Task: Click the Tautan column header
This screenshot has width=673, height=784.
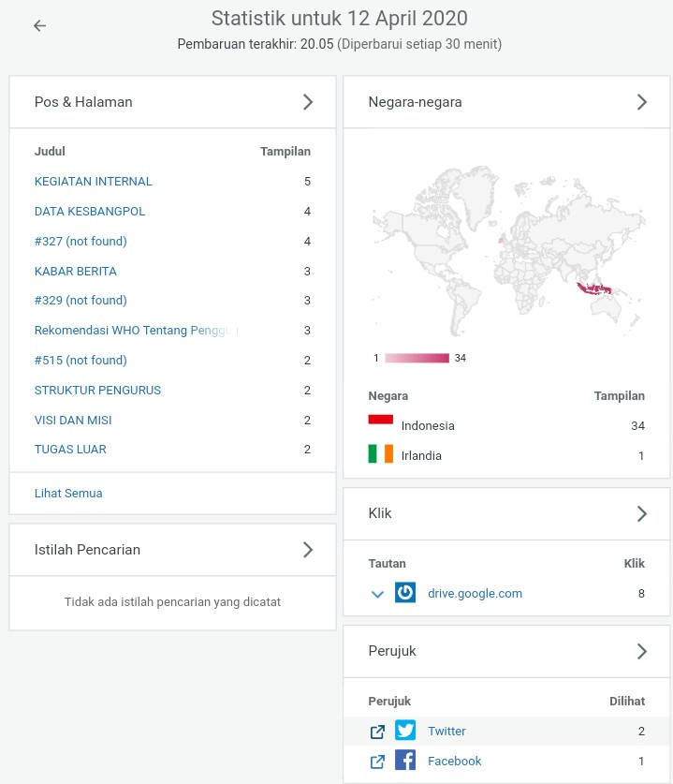Action: tap(388, 564)
